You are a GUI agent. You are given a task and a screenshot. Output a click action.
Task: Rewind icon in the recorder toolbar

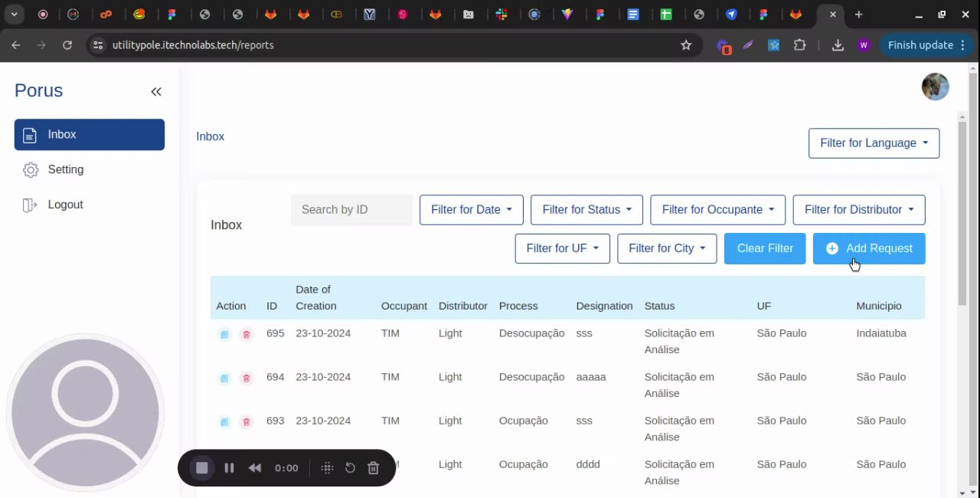[x=255, y=468]
